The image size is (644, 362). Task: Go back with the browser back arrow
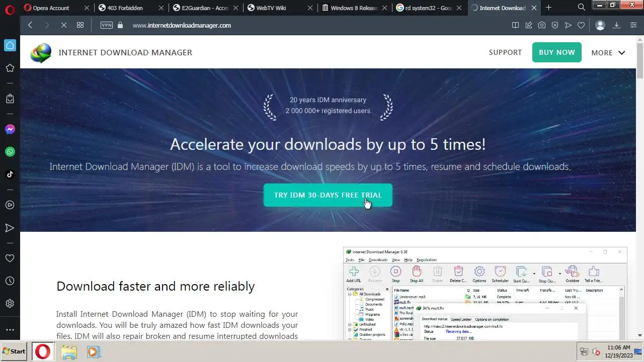point(30,25)
